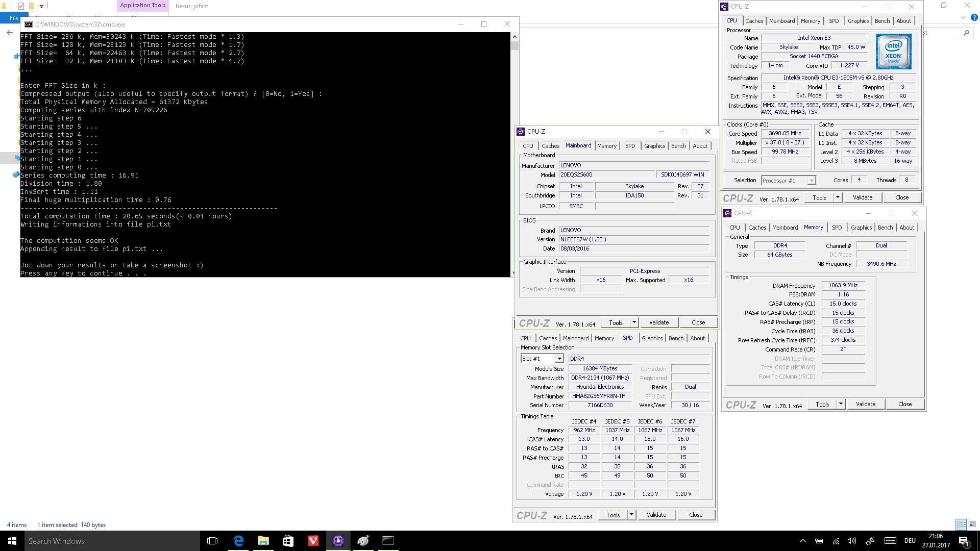980x551 pixels.
Task: Click CPU-Z icon in taskbar
Action: [338, 541]
